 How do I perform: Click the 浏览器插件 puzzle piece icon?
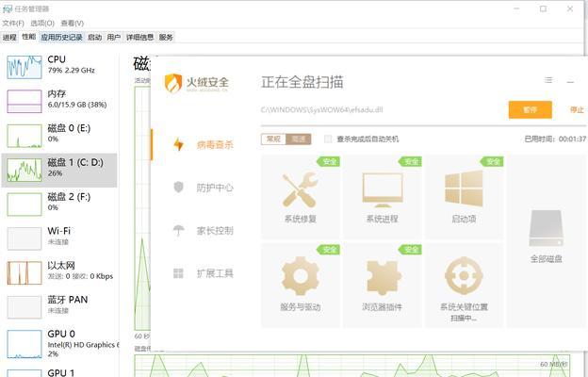click(x=383, y=277)
